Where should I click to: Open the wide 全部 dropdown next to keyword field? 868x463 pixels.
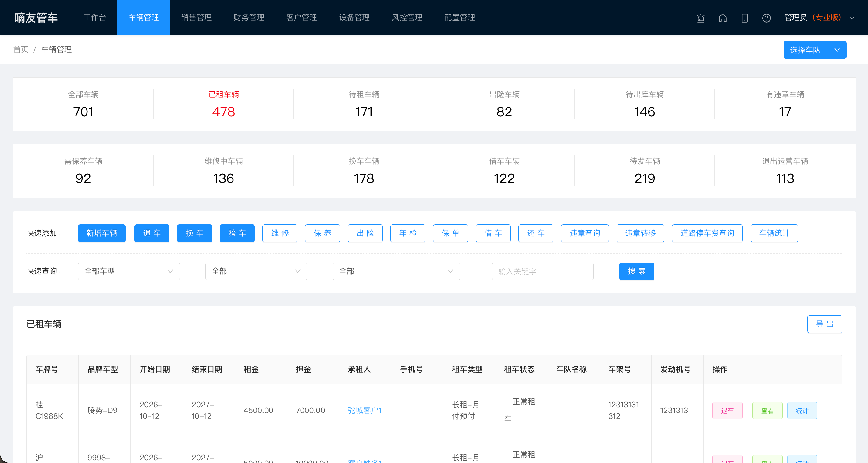(396, 271)
